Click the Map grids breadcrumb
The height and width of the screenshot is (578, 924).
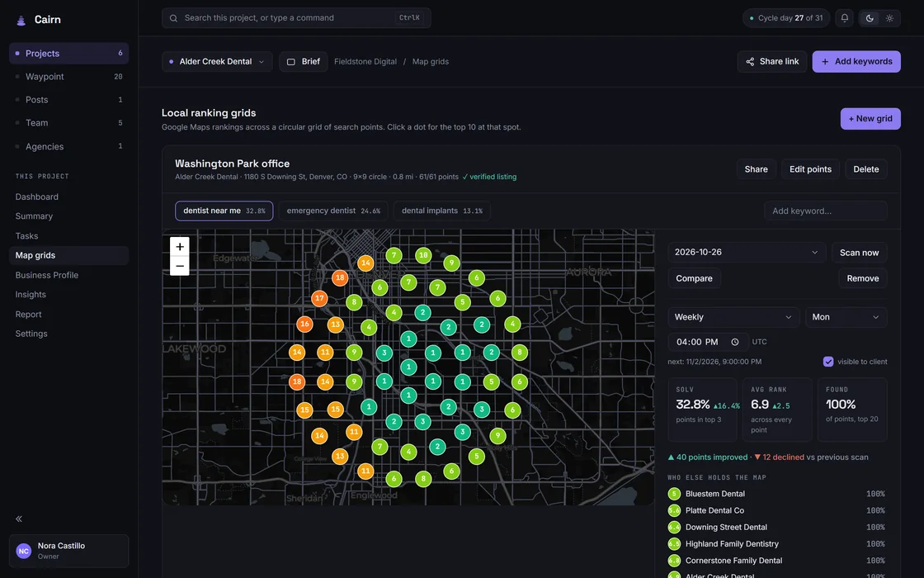click(430, 62)
